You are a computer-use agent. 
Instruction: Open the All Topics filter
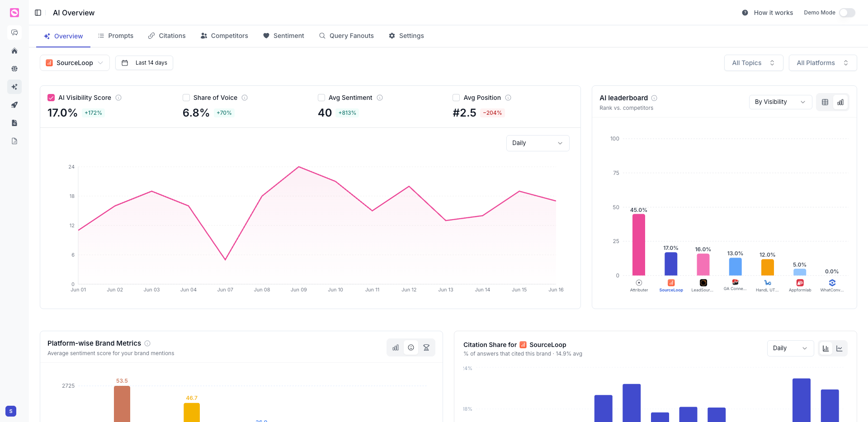pyautogui.click(x=754, y=63)
